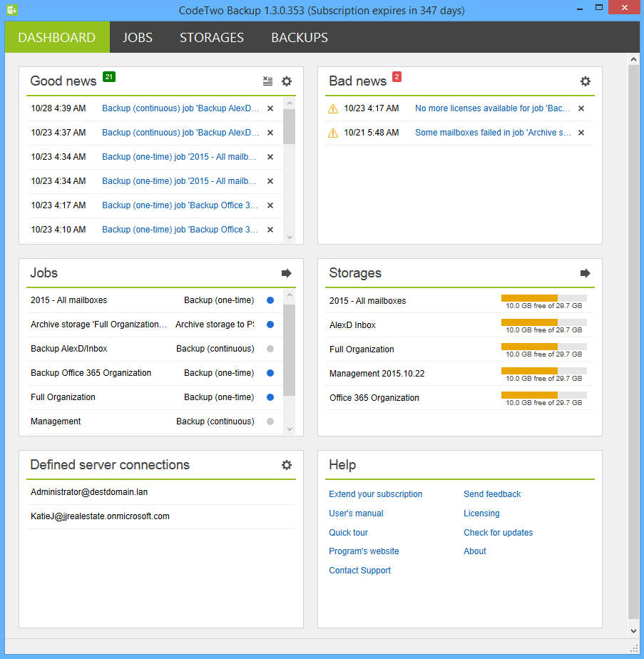Click the Bad news count badge 2
This screenshot has height=659, width=644.
[397, 76]
